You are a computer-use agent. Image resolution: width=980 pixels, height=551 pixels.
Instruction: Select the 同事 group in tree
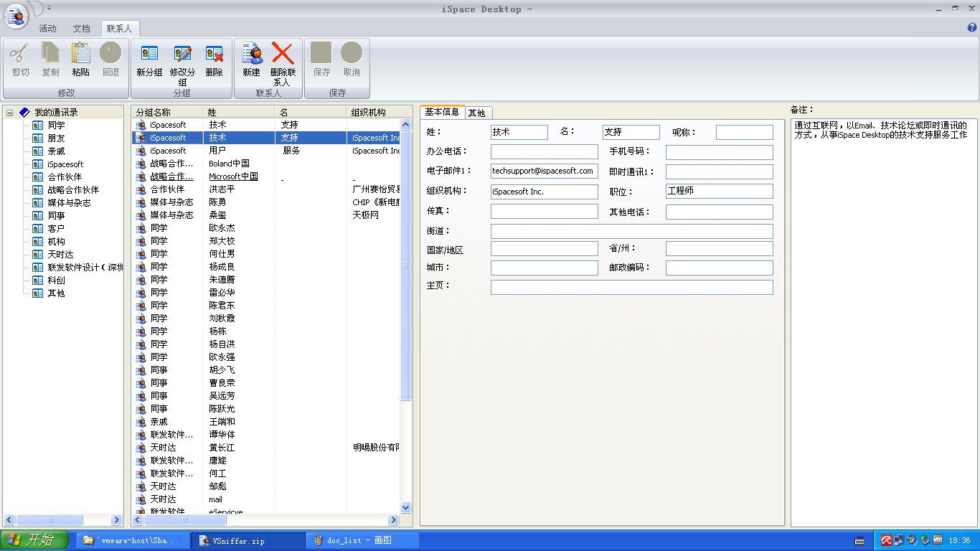pos(56,216)
